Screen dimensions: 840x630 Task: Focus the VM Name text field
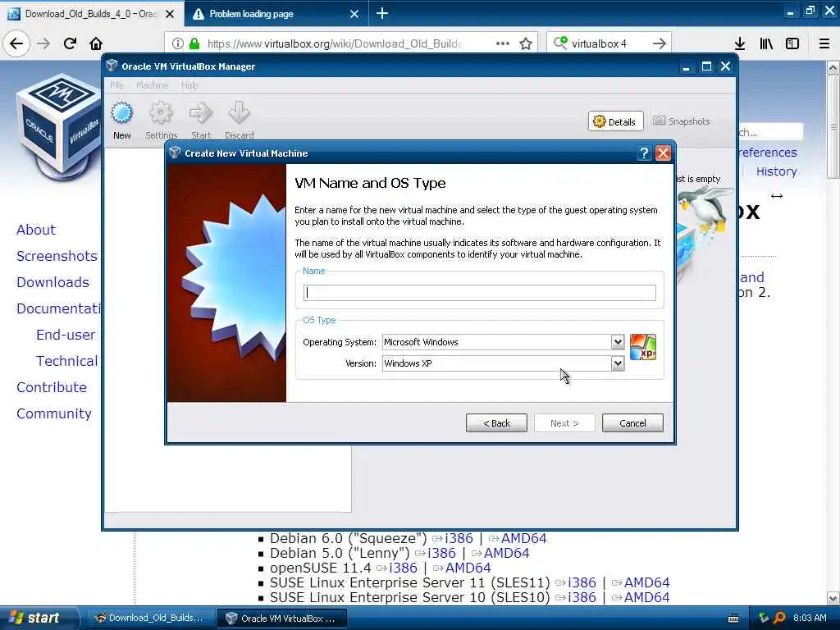pyautogui.click(x=479, y=293)
